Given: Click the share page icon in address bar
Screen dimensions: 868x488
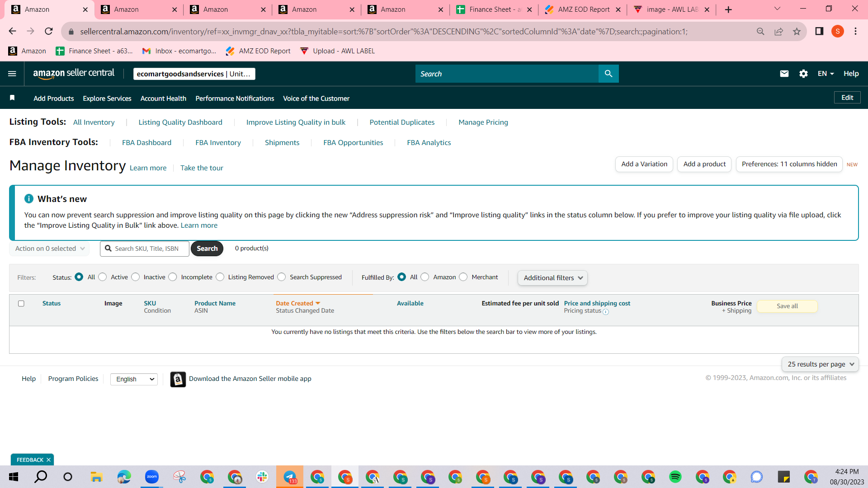Looking at the screenshot, I should pos(778,31).
